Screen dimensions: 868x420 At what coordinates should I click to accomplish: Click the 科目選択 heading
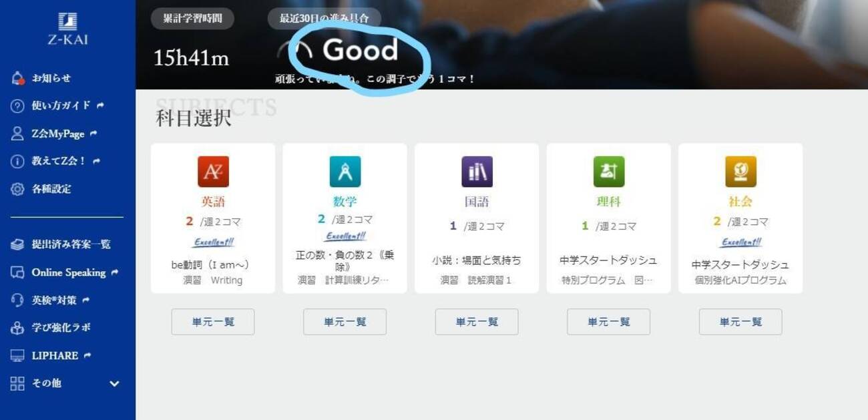coord(194,119)
